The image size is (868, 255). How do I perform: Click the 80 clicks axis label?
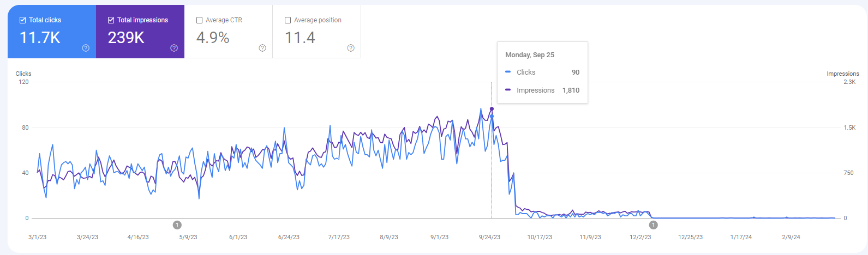(26, 128)
